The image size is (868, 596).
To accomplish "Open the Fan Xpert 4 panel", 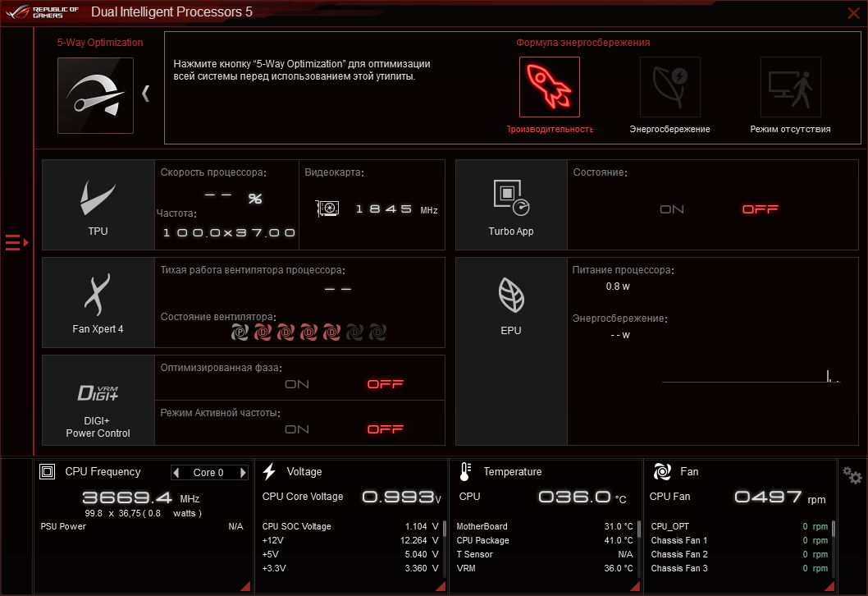I will click(x=98, y=302).
